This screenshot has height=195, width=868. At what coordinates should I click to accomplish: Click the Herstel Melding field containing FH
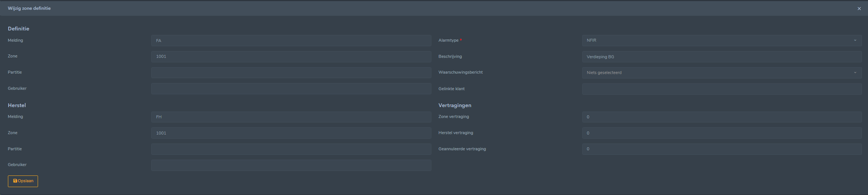[291, 117]
